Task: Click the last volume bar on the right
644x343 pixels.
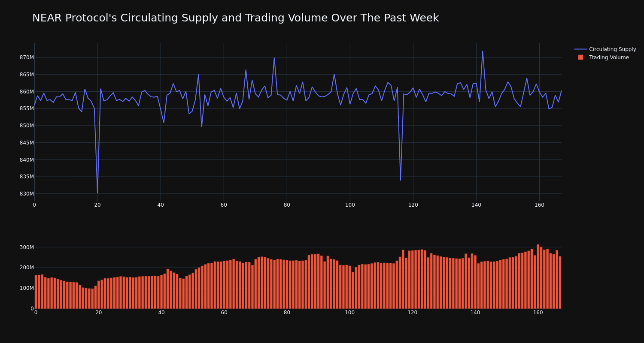Action: (x=560, y=283)
